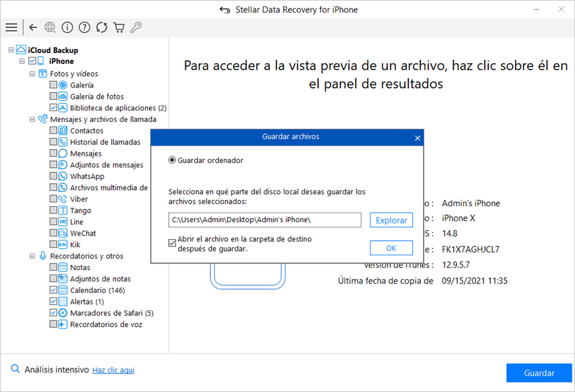Uncheck the Alertas checkbox
575x392 pixels.
(53, 301)
